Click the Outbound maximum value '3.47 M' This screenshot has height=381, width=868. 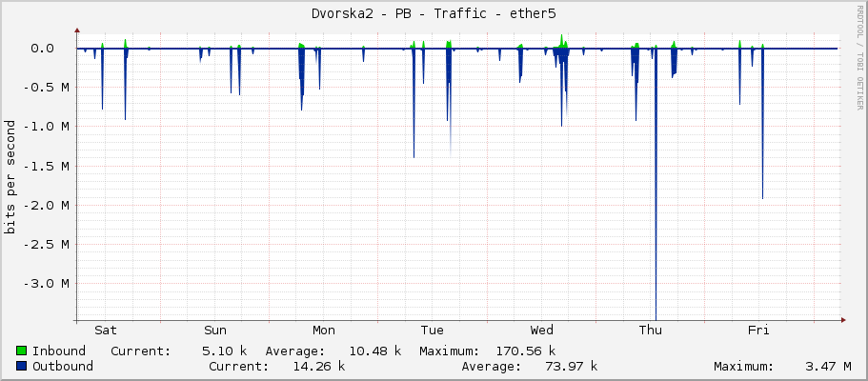coord(829,366)
